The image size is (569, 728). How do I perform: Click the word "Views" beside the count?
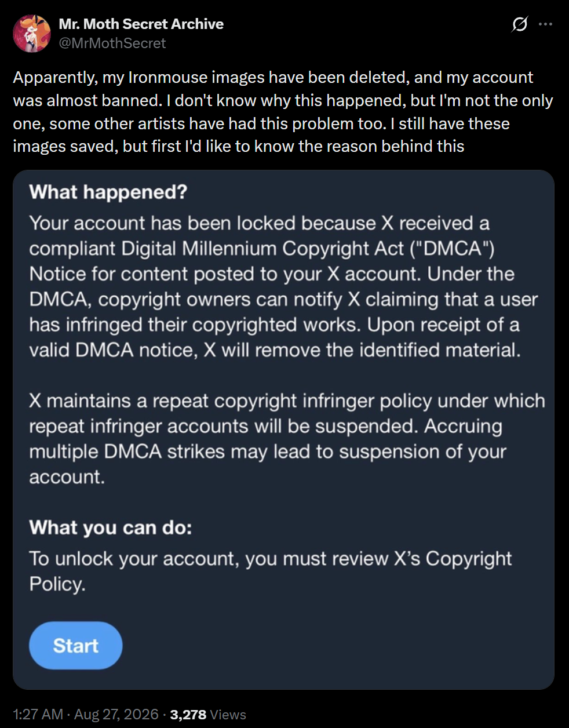tap(228, 715)
